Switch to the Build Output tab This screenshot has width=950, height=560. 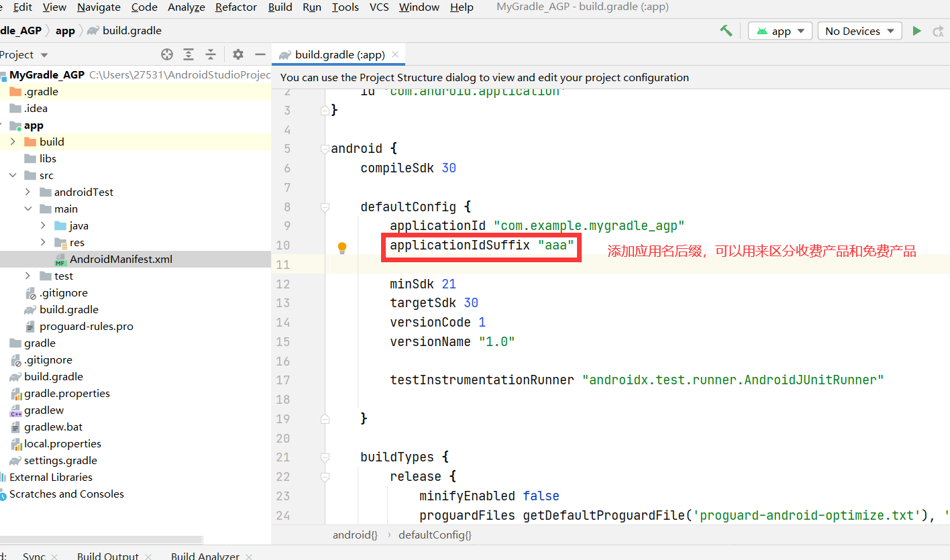tap(107, 556)
